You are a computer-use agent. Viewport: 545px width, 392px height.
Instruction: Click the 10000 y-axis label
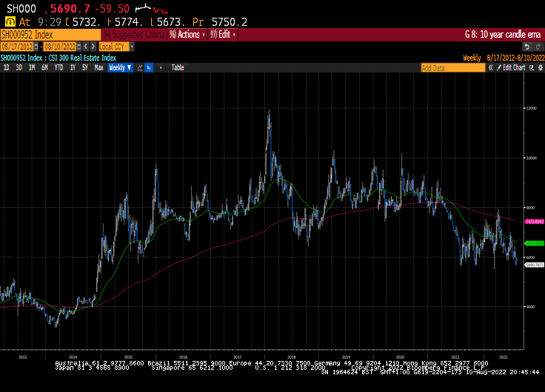[x=532, y=158]
